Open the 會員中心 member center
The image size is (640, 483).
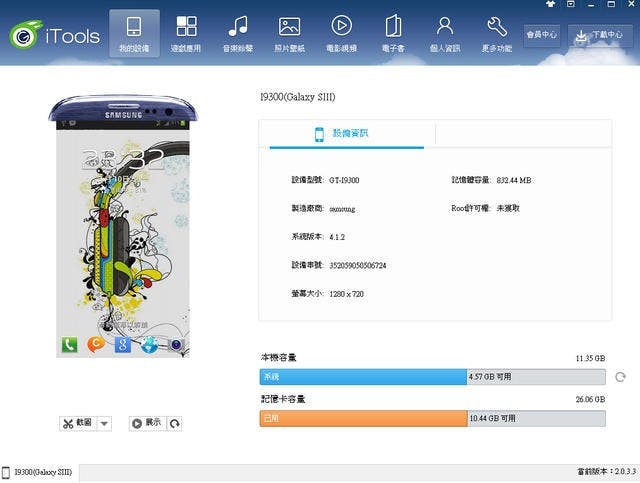pos(540,35)
